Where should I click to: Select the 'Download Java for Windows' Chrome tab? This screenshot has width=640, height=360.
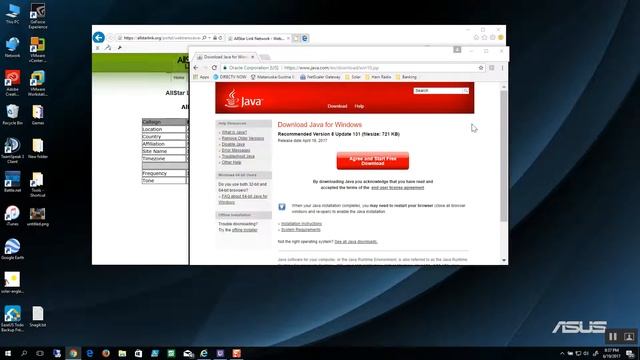click(x=226, y=57)
